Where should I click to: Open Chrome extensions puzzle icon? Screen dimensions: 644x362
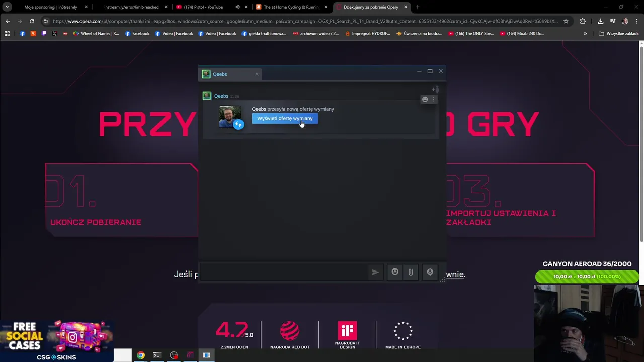tap(583, 21)
